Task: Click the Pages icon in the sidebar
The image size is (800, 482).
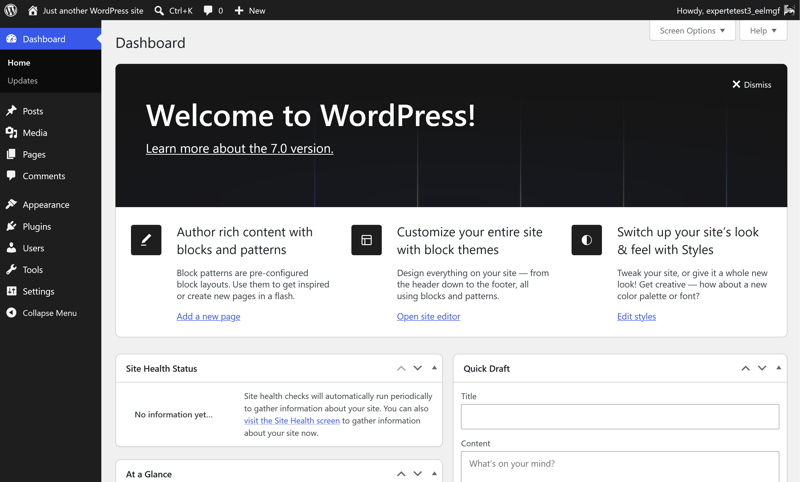Action: click(11, 154)
